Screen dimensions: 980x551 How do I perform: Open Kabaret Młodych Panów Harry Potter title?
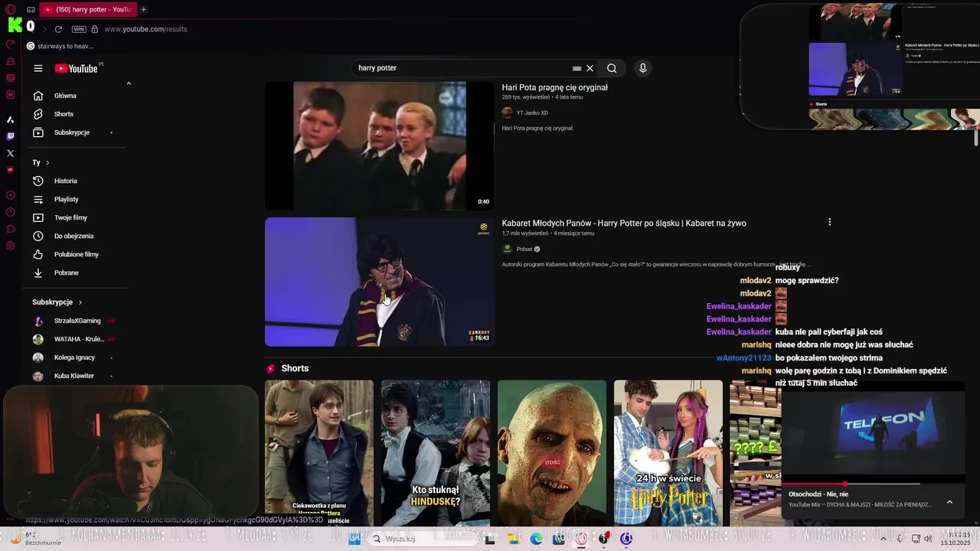pyautogui.click(x=624, y=223)
